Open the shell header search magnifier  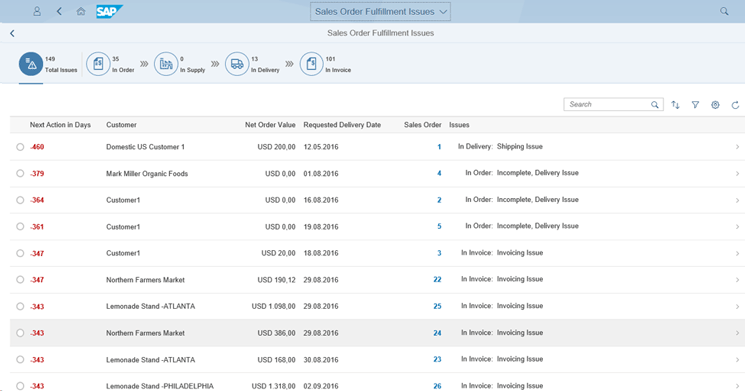(x=724, y=11)
